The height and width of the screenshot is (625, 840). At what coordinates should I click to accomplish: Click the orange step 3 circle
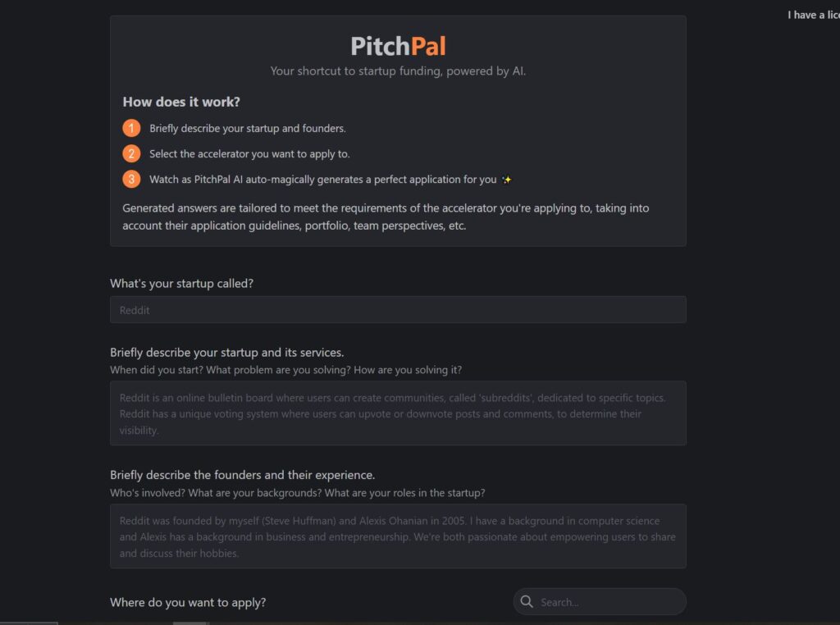coord(131,179)
